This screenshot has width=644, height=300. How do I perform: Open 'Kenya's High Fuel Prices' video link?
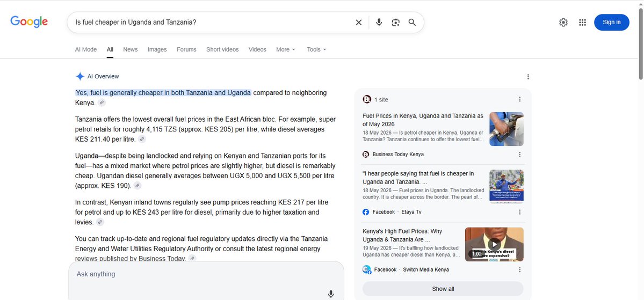pos(402,235)
